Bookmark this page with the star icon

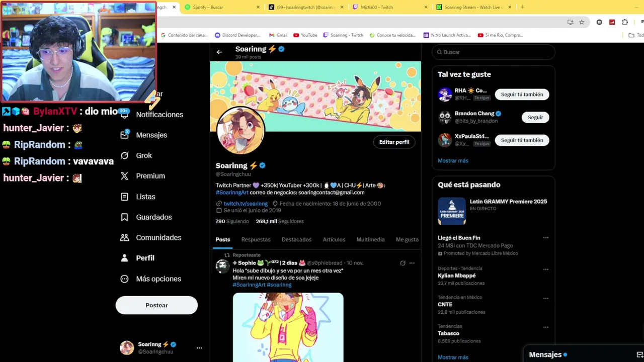pos(582,22)
